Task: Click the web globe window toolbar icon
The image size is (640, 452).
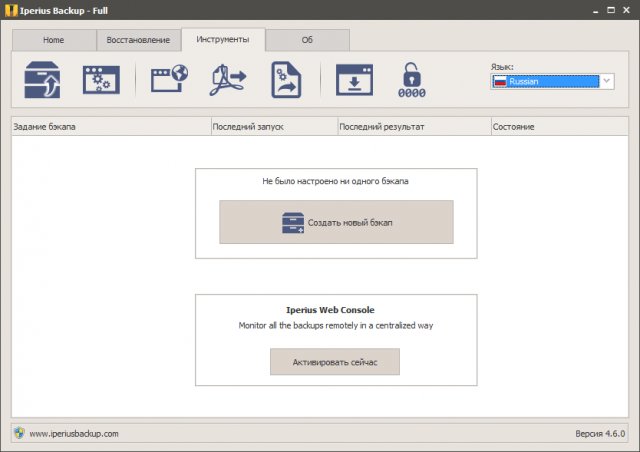Action: pos(169,80)
